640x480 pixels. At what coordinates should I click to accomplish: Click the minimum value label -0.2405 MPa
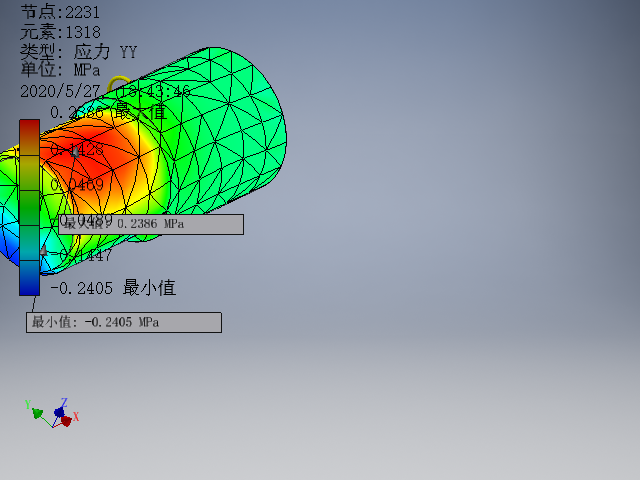tap(124, 322)
